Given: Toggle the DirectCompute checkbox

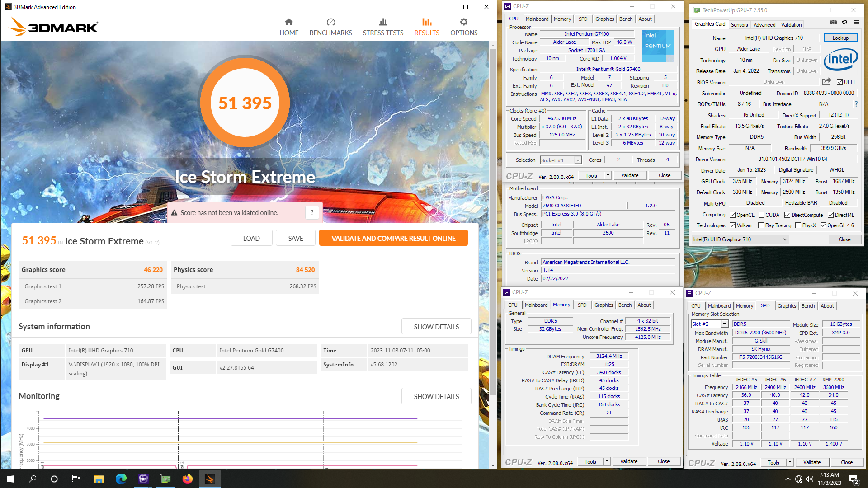Looking at the screenshot, I should [x=787, y=215].
